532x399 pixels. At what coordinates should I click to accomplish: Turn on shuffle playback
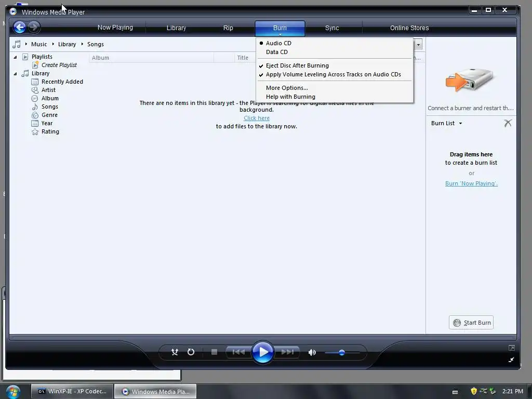click(x=175, y=352)
